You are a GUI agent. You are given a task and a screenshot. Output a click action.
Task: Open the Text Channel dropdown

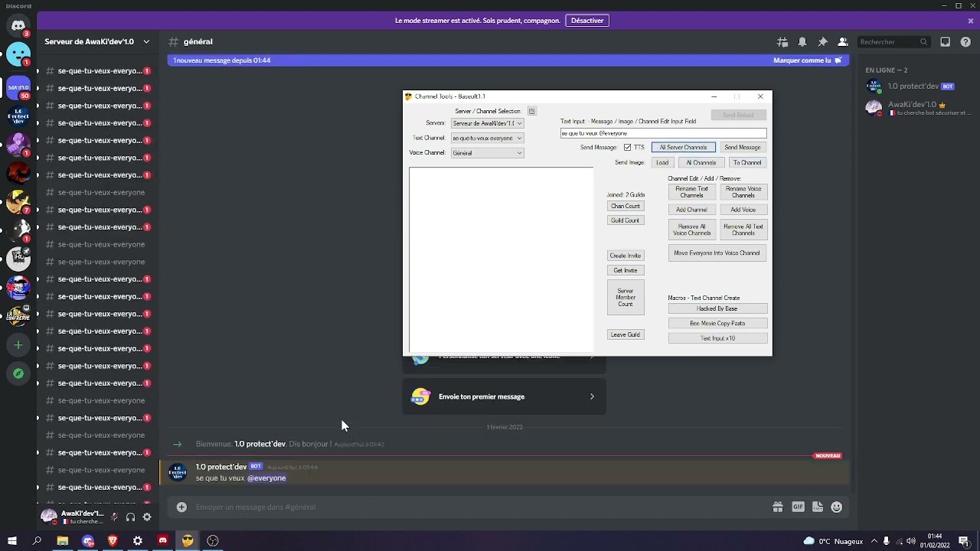(x=487, y=138)
